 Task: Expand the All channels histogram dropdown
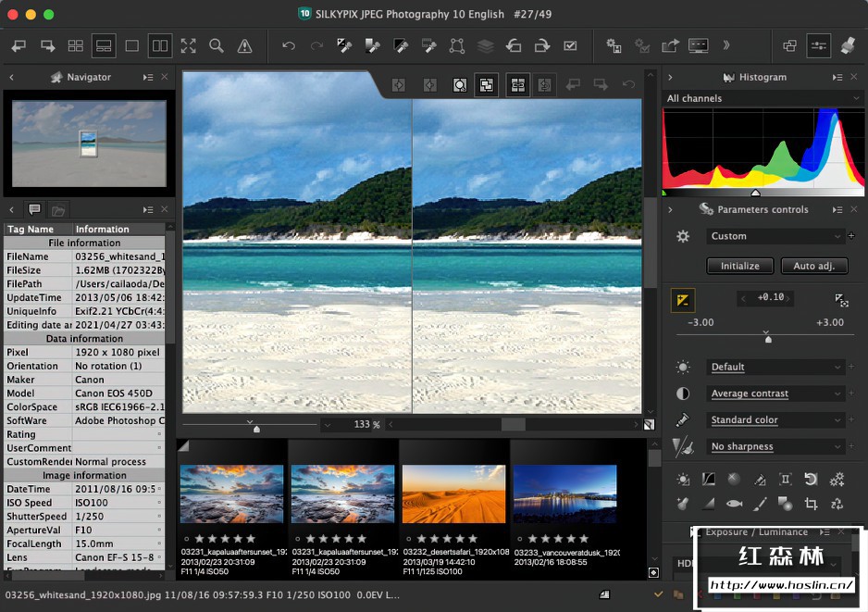763,98
